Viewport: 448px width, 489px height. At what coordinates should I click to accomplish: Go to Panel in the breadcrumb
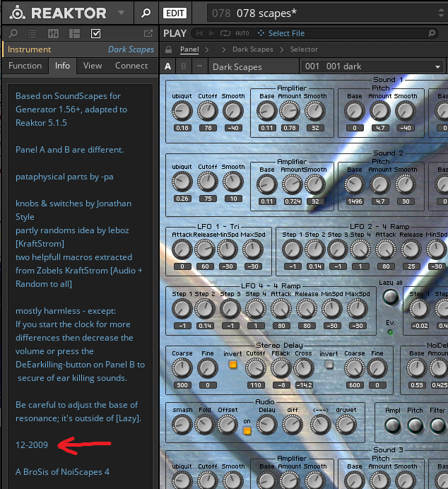coord(189,49)
